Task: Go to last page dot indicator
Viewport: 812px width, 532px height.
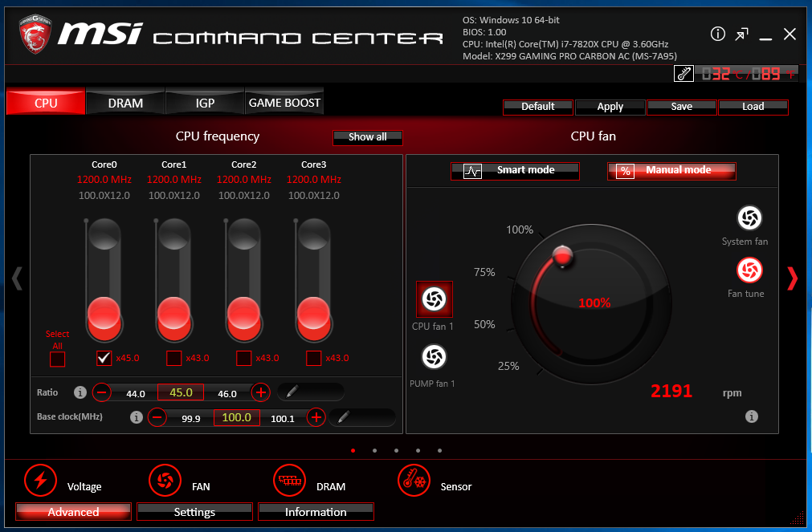Action: (439, 451)
